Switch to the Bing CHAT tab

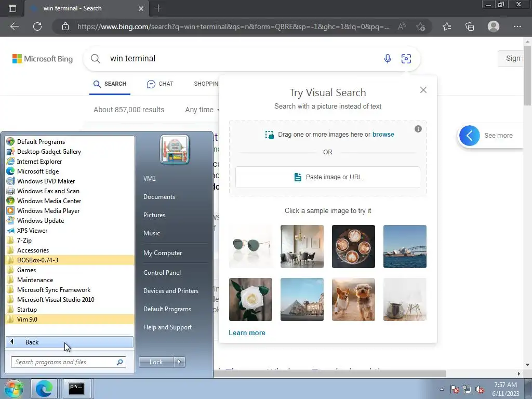click(160, 84)
